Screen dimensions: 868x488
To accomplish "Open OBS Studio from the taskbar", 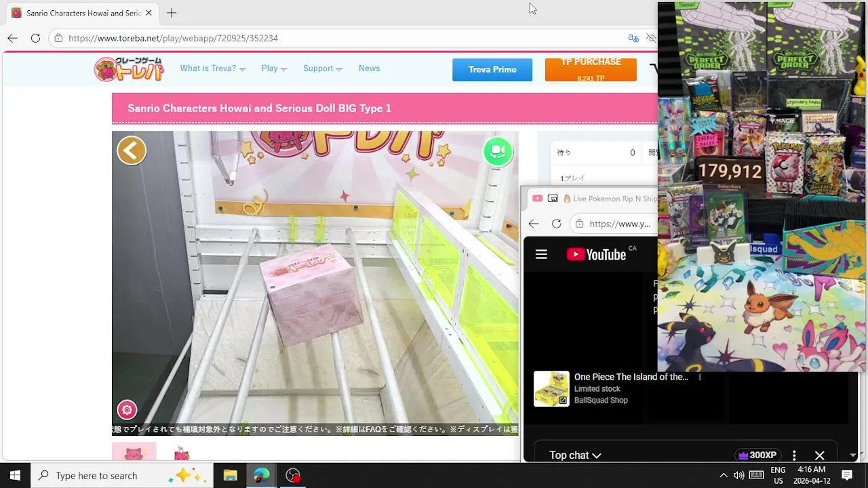I will coord(293,475).
